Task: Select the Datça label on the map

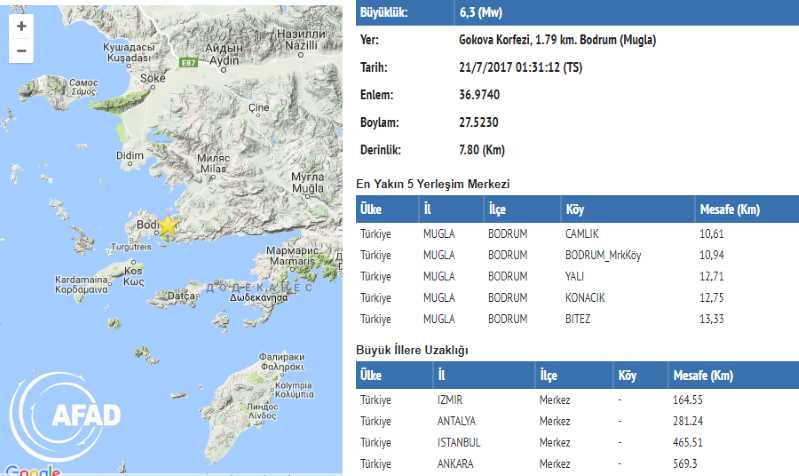Action: (x=181, y=295)
